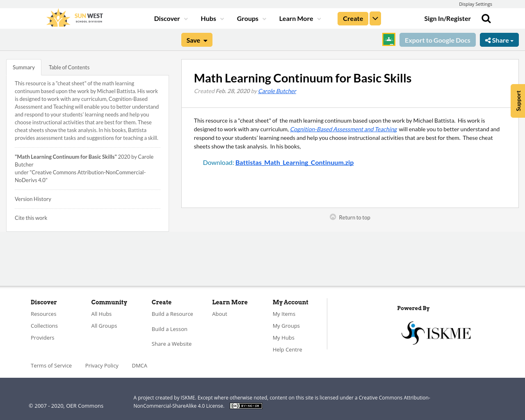Switch to the Table of Contents tab

[x=69, y=66]
